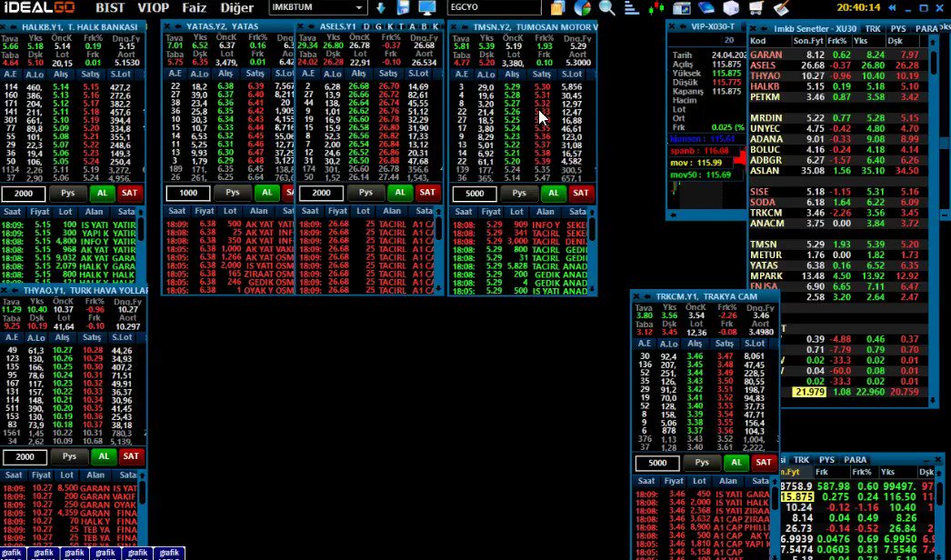Click SAT sell button in TMSN.Y2 window
Image resolution: width=951 pixels, height=560 pixels.
(x=580, y=193)
